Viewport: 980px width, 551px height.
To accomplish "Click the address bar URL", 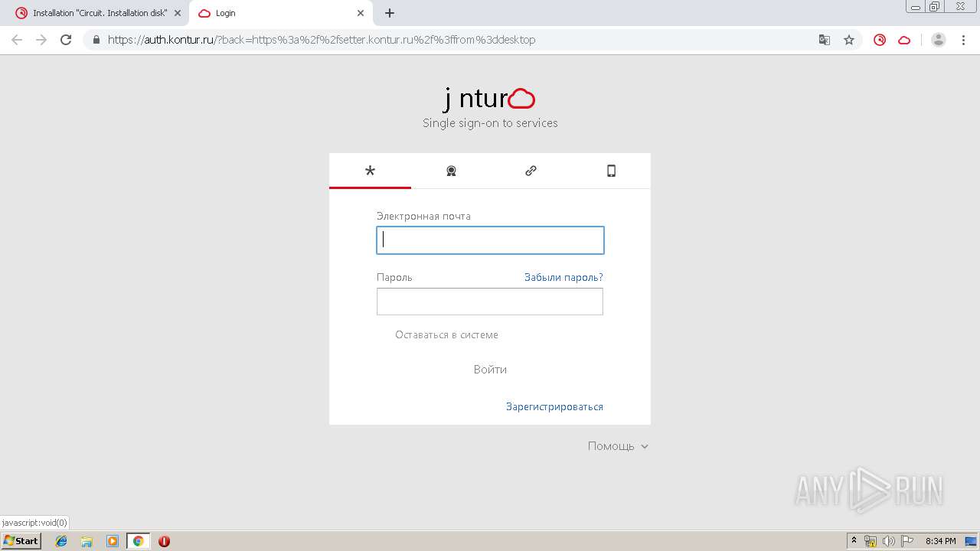I will (x=322, y=40).
